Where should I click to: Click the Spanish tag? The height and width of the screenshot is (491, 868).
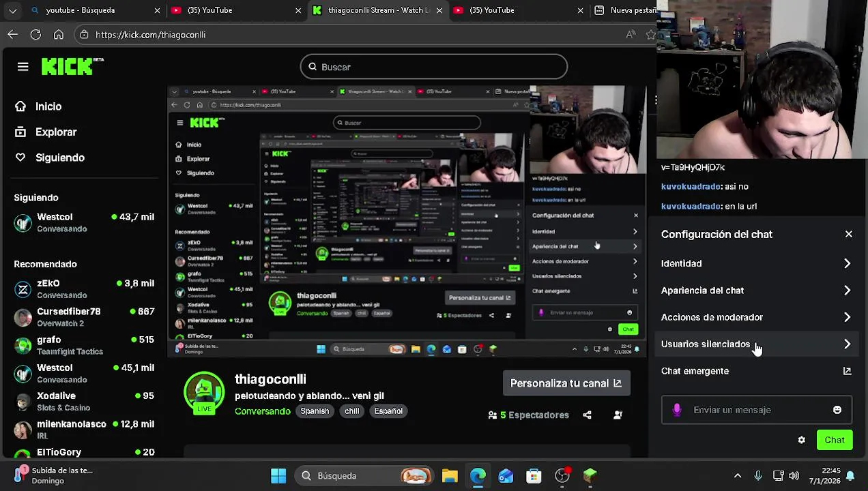click(x=315, y=411)
